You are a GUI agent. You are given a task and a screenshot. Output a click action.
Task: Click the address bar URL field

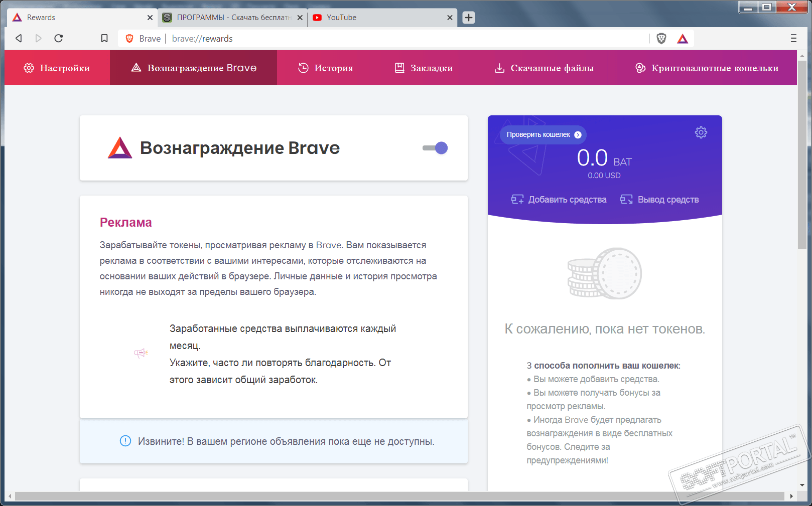click(407, 39)
